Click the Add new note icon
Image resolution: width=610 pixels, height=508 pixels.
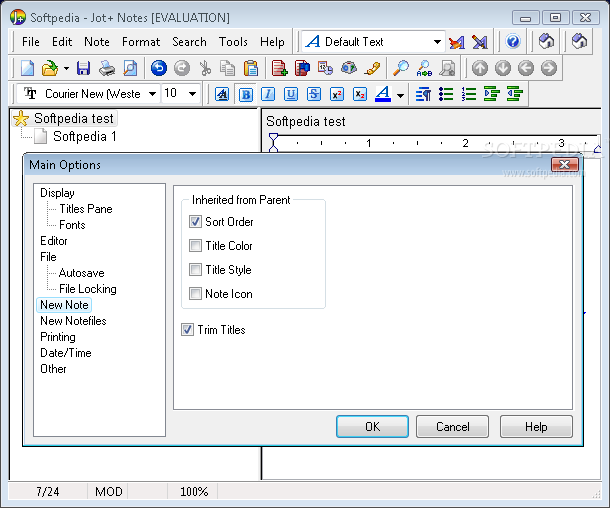(x=279, y=68)
